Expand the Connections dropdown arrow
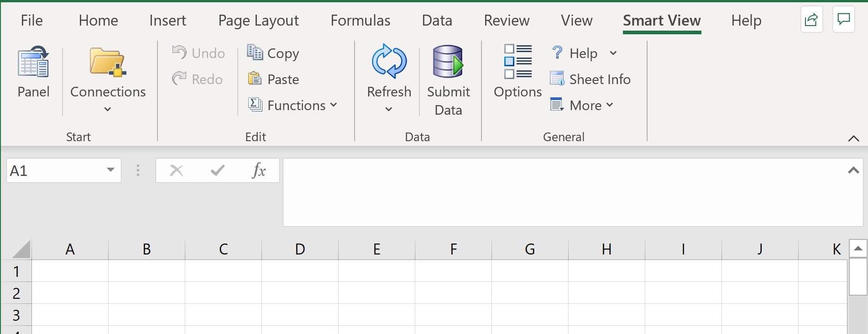 pyautogui.click(x=108, y=109)
